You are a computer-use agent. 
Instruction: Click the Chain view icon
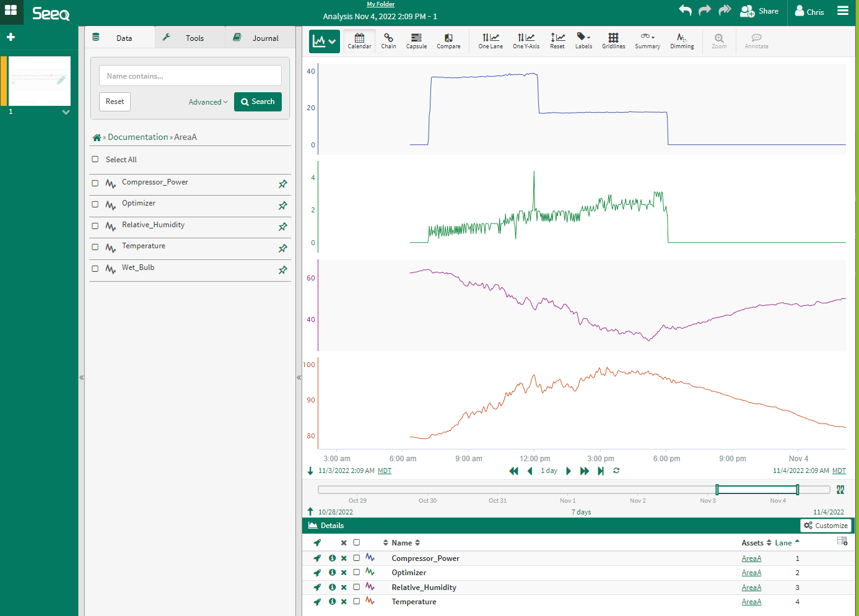pos(388,41)
